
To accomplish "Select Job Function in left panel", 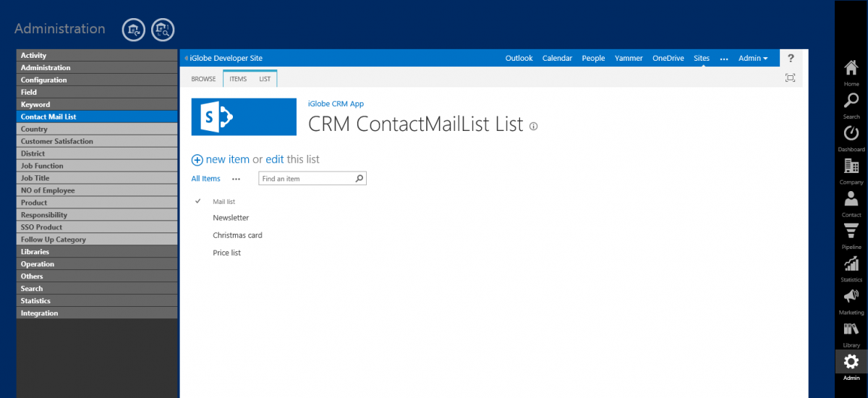I will [x=97, y=166].
